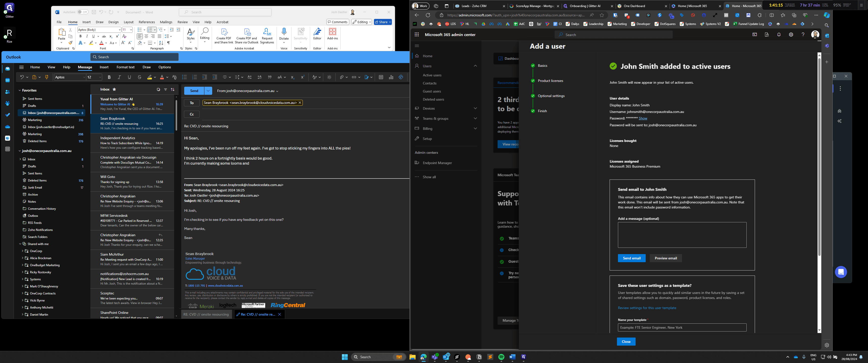868x363 pixels.
Task: Open settings gear in admin center header
Action: click(x=791, y=34)
